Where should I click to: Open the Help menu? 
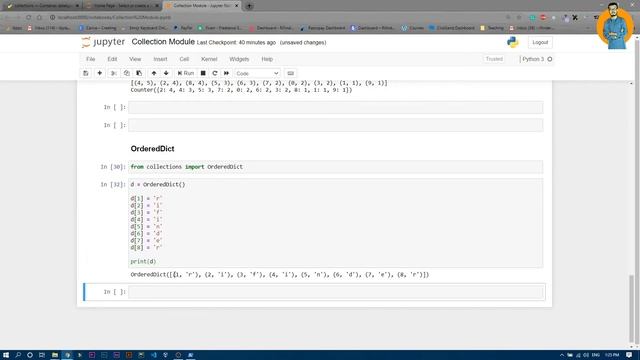click(x=267, y=59)
